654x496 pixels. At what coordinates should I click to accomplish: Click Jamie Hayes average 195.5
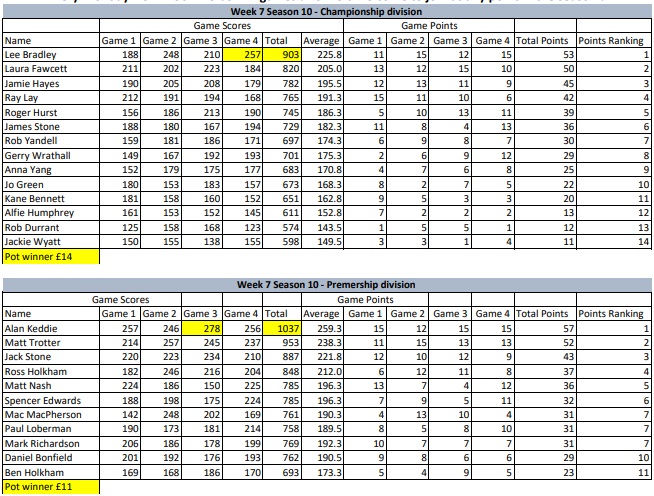pyautogui.click(x=322, y=83)
